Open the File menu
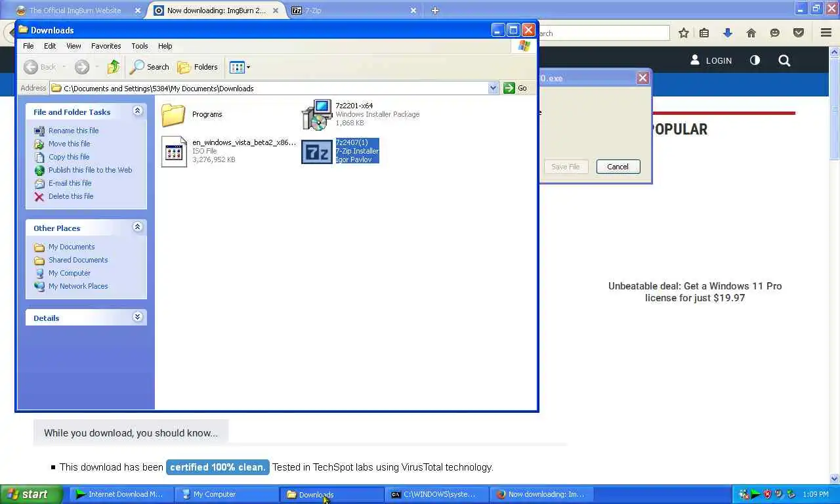 pos(28,46)
